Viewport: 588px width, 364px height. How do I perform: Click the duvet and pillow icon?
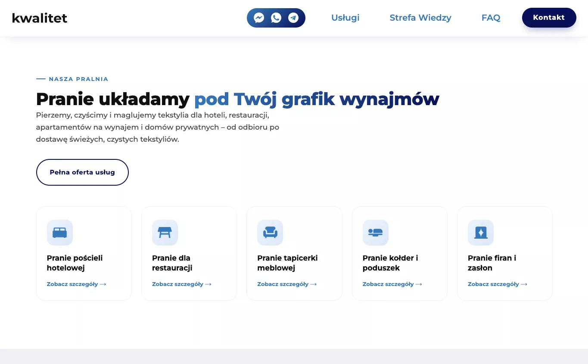coord(376,233)
